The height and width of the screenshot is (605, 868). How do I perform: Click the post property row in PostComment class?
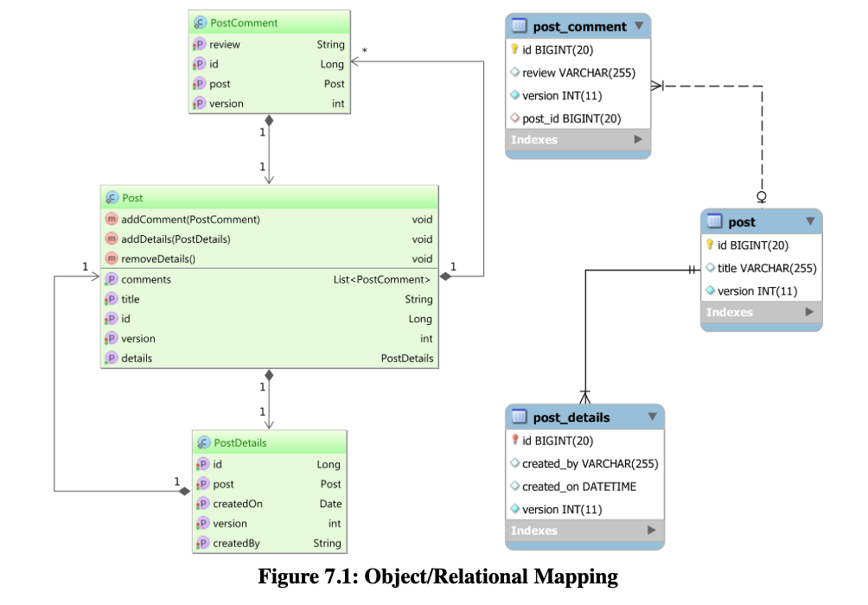pos(270,84)
